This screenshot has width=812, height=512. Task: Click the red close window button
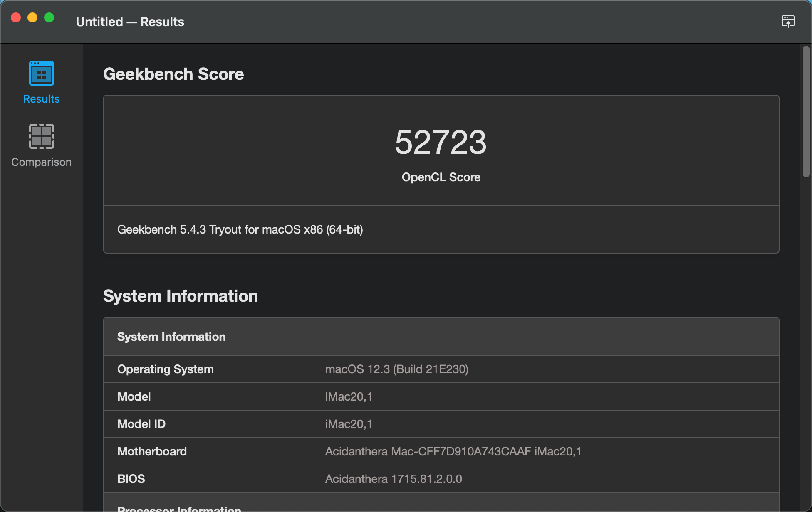pos(16,17)
